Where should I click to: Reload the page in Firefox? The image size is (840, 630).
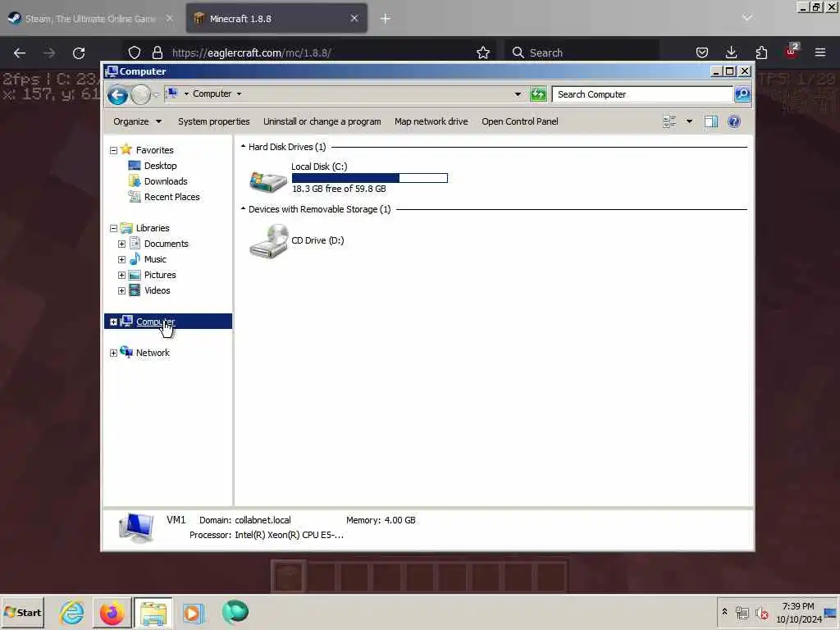click(x=79, y=52)
